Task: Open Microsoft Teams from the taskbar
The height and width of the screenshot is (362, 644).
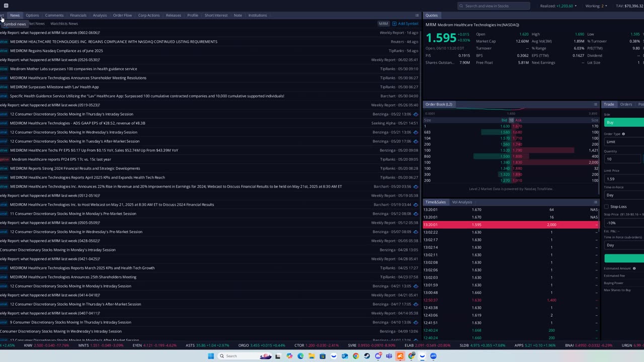Action: 389,356
